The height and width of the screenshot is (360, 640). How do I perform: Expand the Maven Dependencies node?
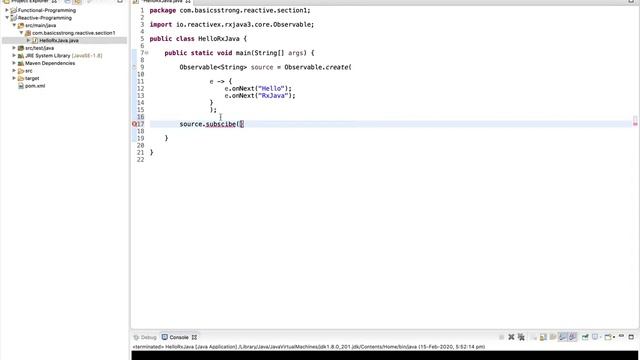(14, 63)
